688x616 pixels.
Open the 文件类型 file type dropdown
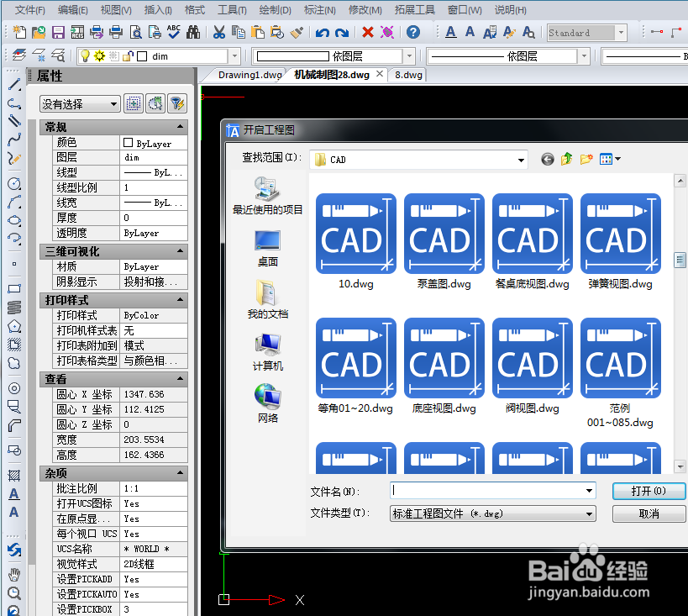pos(589,513)
